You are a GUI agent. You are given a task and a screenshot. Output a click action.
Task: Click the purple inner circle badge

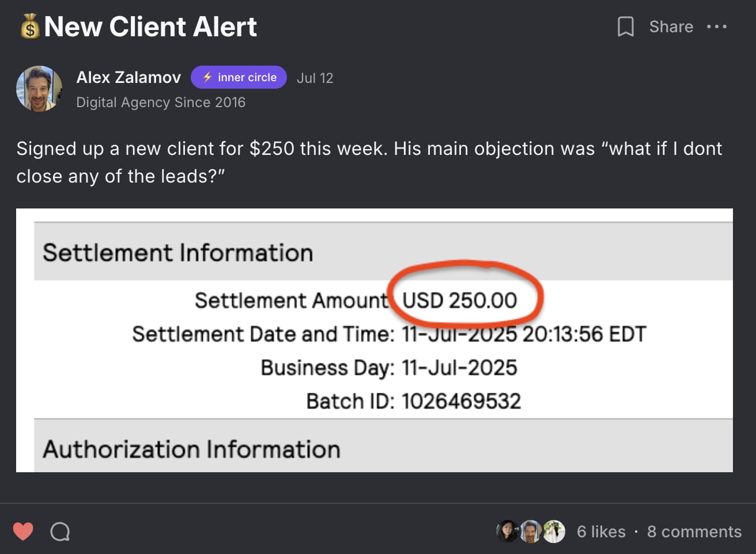(x=239, y=77)
